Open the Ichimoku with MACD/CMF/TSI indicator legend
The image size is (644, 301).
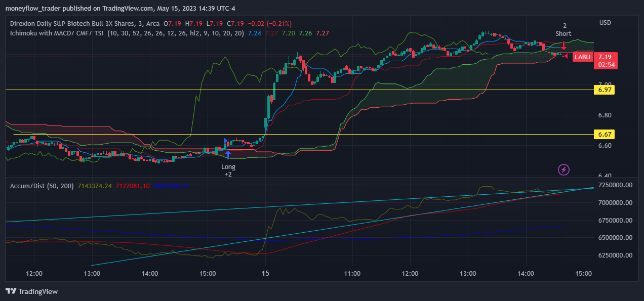click(128, 33)
